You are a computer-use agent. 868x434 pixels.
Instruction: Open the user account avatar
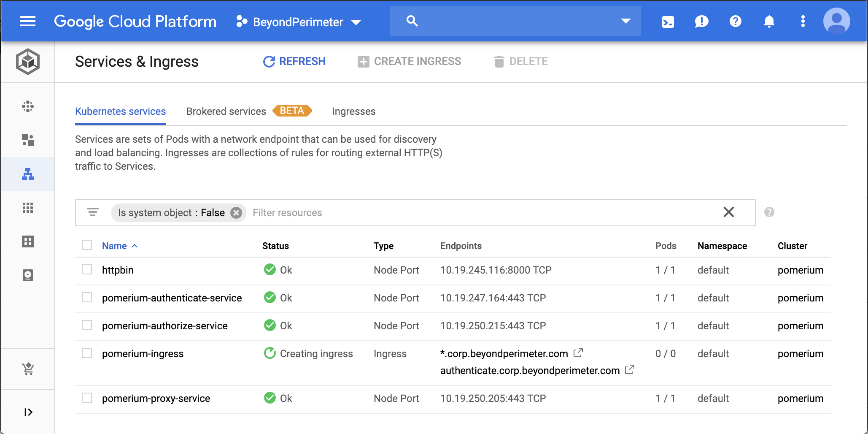pos(836,21)
